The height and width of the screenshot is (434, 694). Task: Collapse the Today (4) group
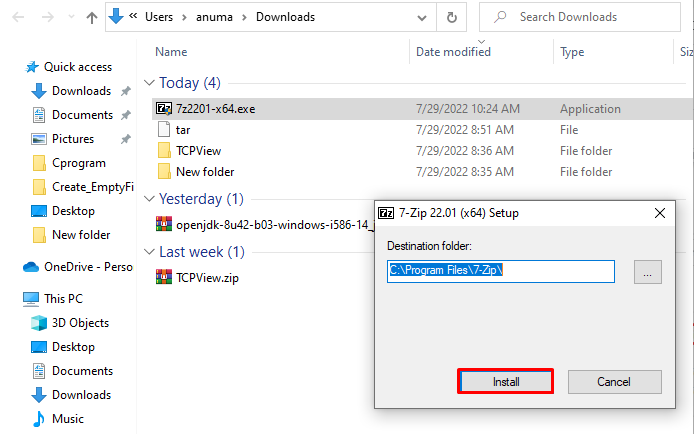pos(149,83)
